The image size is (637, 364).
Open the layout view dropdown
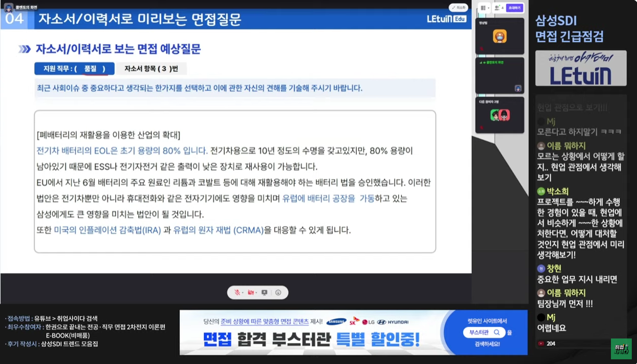click(485, 8)
